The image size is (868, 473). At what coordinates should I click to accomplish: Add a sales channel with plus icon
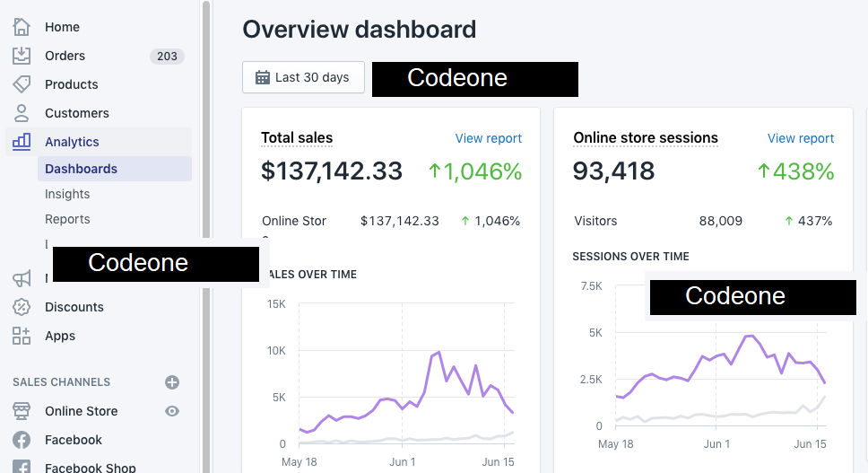[x=172, y=382]
